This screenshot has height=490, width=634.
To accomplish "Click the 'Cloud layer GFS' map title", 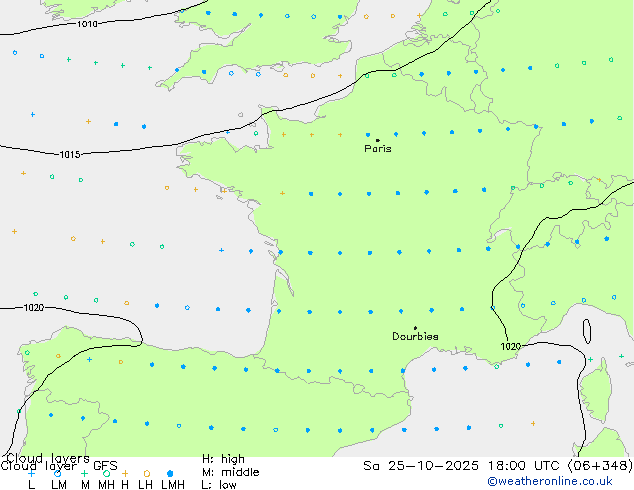I will pyautogui.click(x=59, y=466).
